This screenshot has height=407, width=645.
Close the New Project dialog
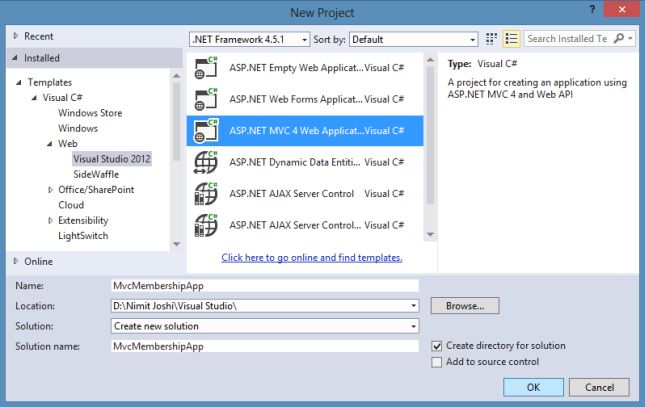pos(622,9)
